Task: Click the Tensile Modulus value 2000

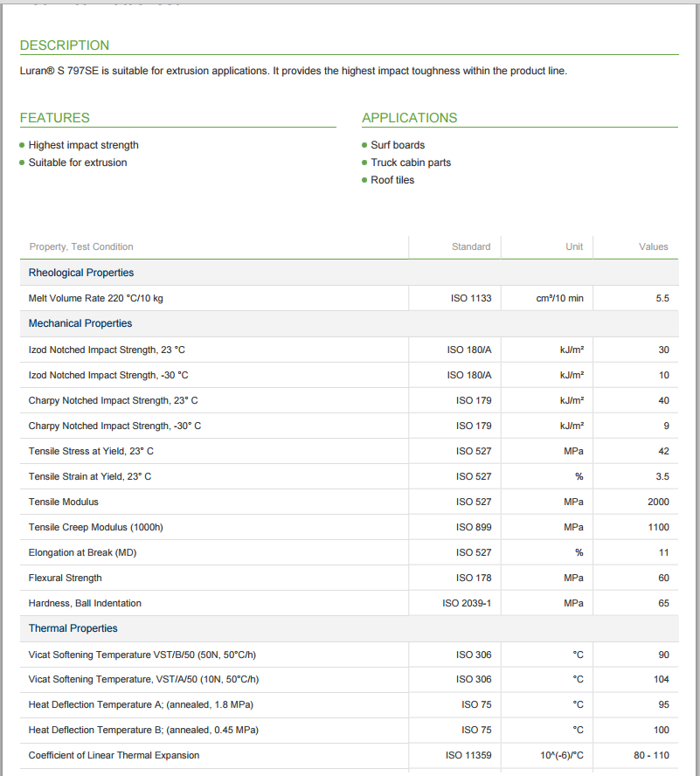Action: pos(658,502)
